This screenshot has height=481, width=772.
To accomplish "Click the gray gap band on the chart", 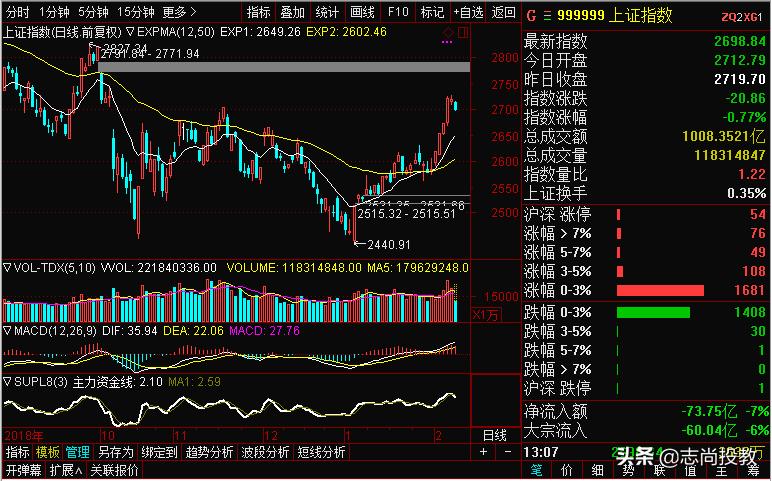I will pos(284,67).
